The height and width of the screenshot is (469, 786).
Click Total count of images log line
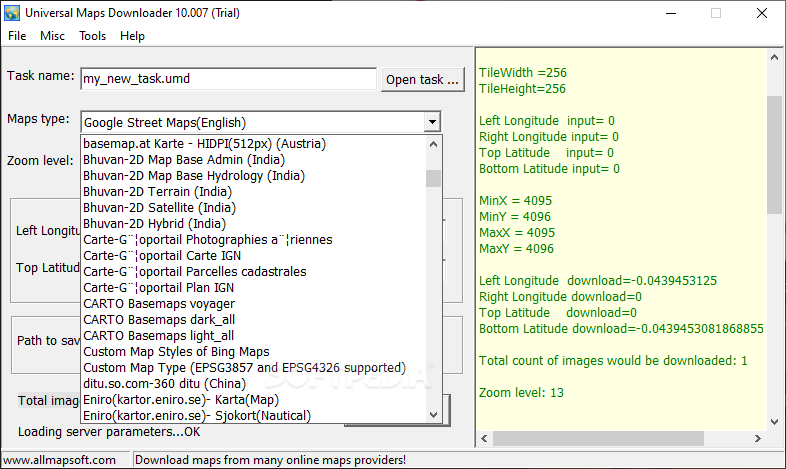[613, 361]
